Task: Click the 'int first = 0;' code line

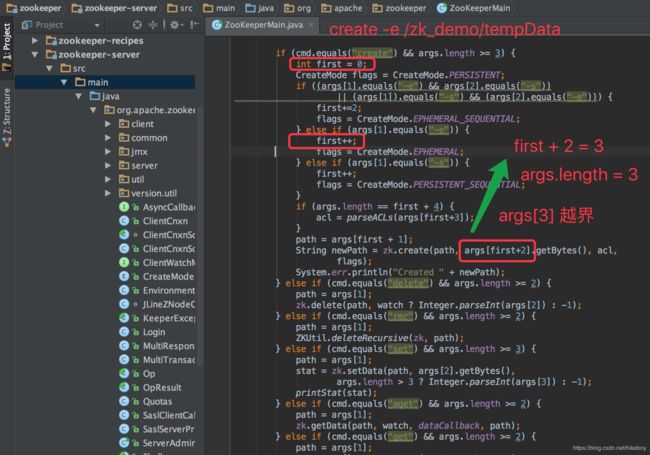Action: [x=332, y=64]
